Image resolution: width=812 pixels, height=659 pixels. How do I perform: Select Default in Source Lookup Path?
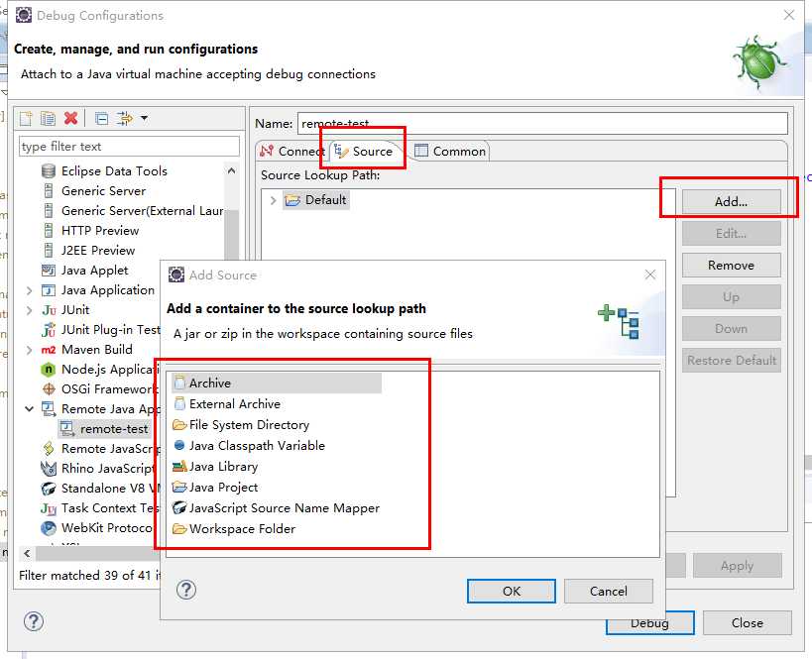[x=316, y=200]
